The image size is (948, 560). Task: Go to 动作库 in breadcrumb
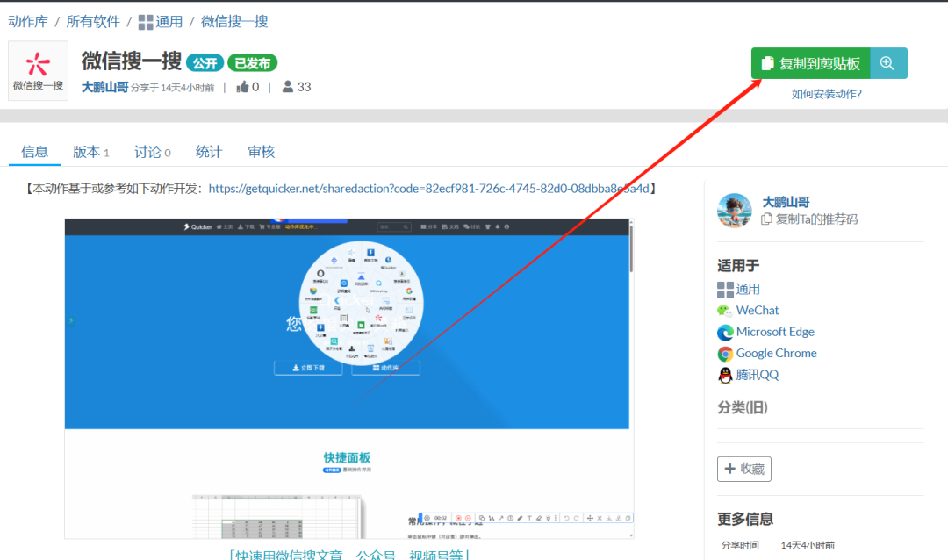28,22
